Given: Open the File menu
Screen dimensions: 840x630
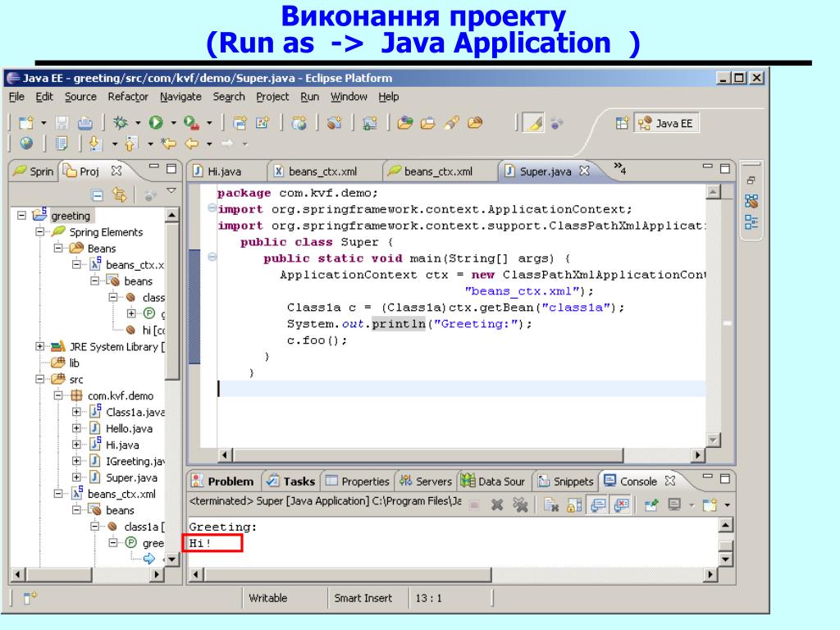Looking at the screenshot, I should point(16,97).
